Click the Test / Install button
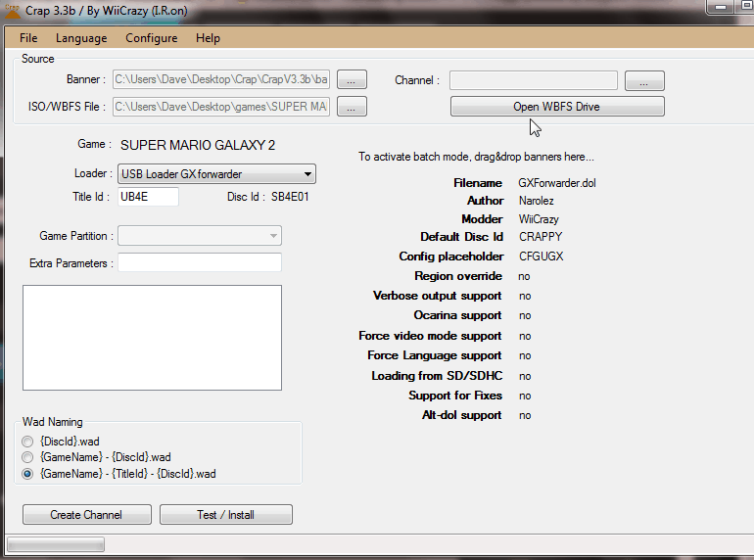Viewport: 754px width, 560px height. [225, 515]
